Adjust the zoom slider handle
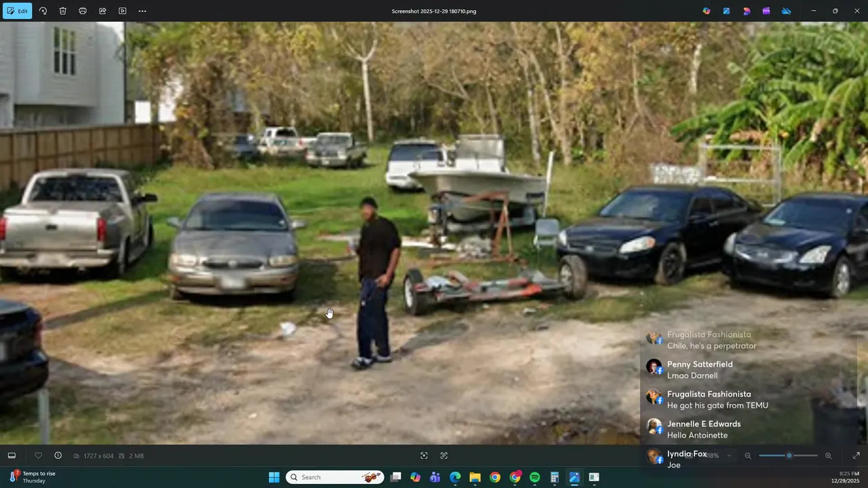The height and width of the screenshot is (488, 868). click(789, 455)
